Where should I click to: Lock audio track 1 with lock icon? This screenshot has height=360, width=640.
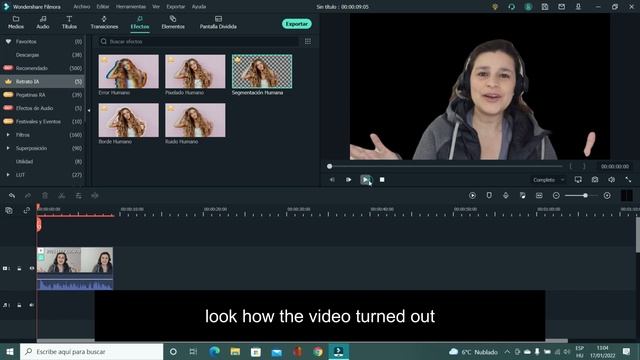point(19,305)
